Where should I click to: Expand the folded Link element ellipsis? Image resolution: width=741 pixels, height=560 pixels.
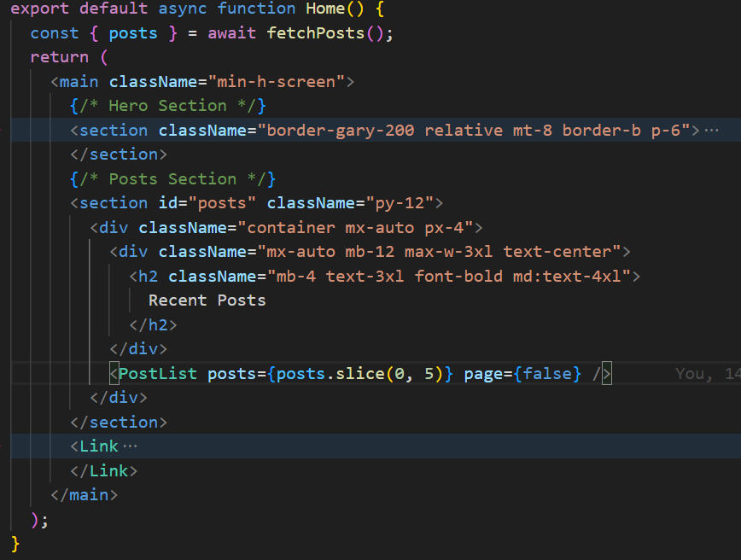coord(130,446)
